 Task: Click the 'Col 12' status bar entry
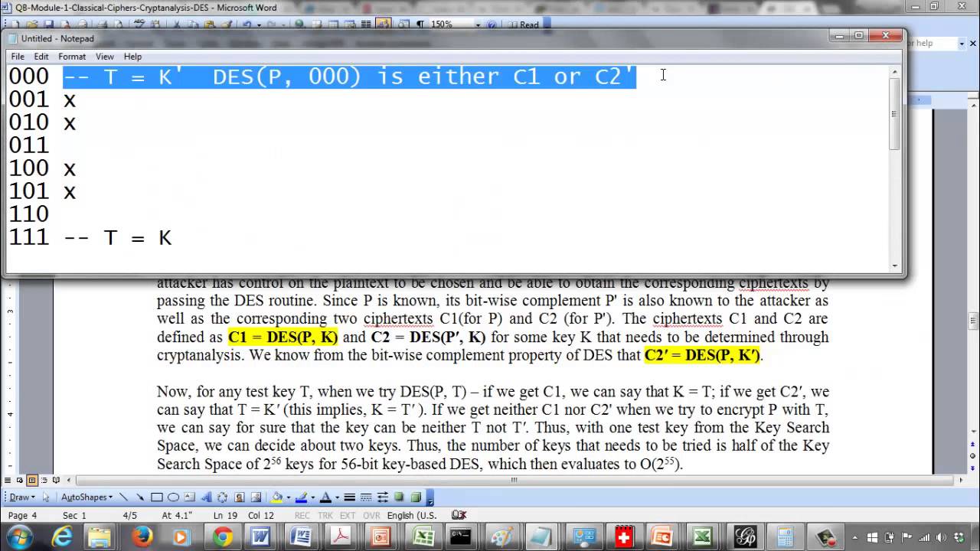[261, 516]
